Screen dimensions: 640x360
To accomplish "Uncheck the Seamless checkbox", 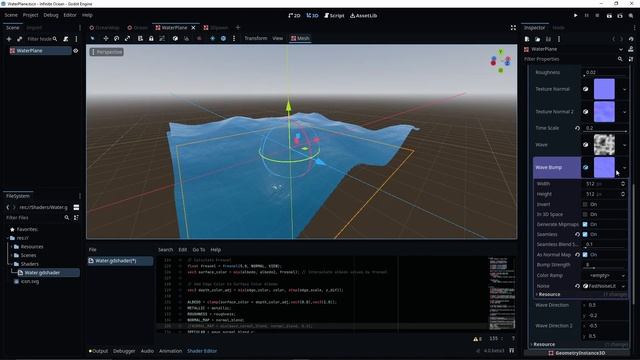I will coord(585,234).
